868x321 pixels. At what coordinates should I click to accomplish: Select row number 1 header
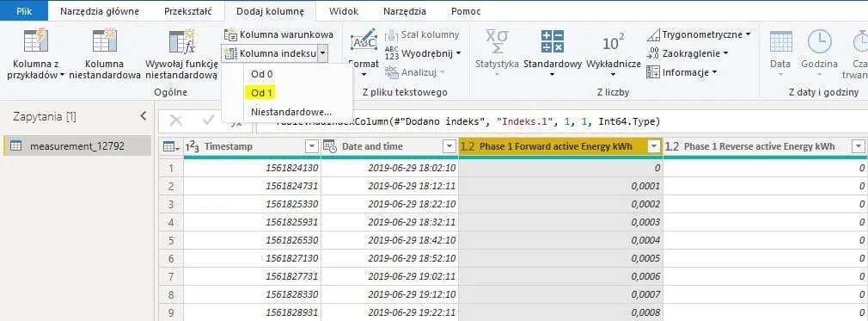[x=171, y=168]
